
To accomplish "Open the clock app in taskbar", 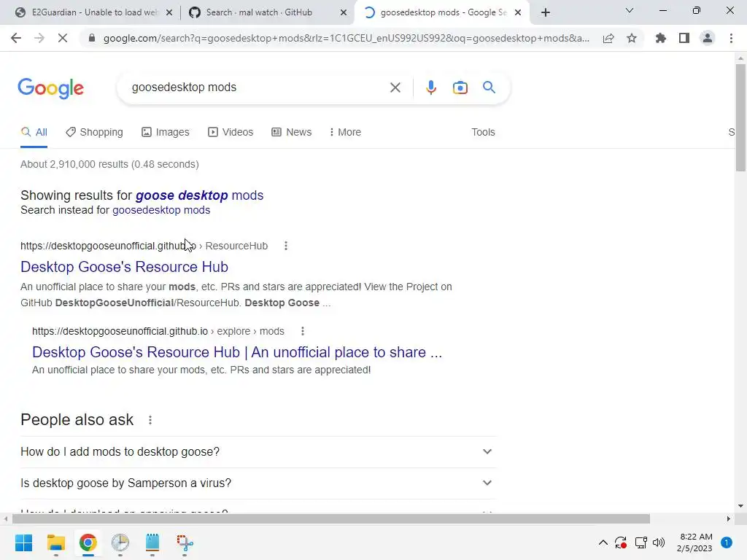I will click(120, 542).
